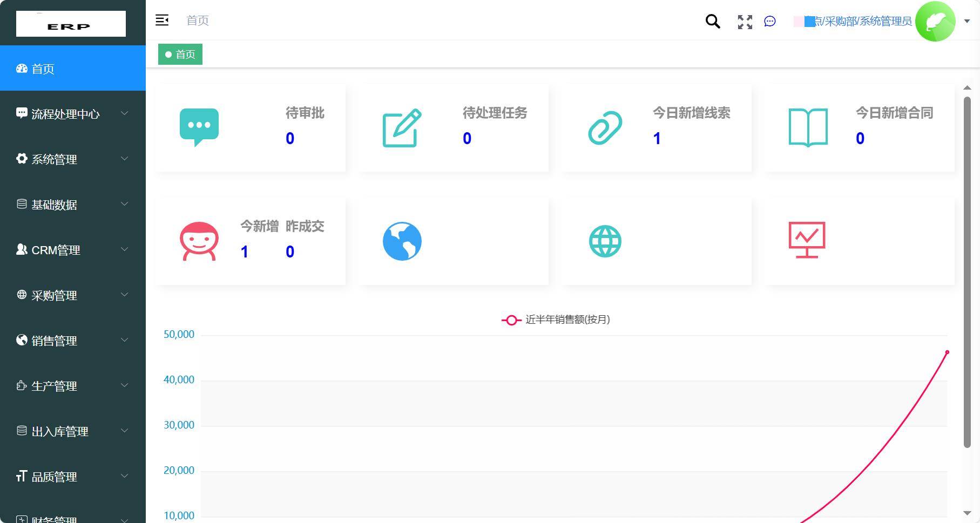980x523 pixels.
Task: Open the search magnifier icon
Action: pos(713,21)
